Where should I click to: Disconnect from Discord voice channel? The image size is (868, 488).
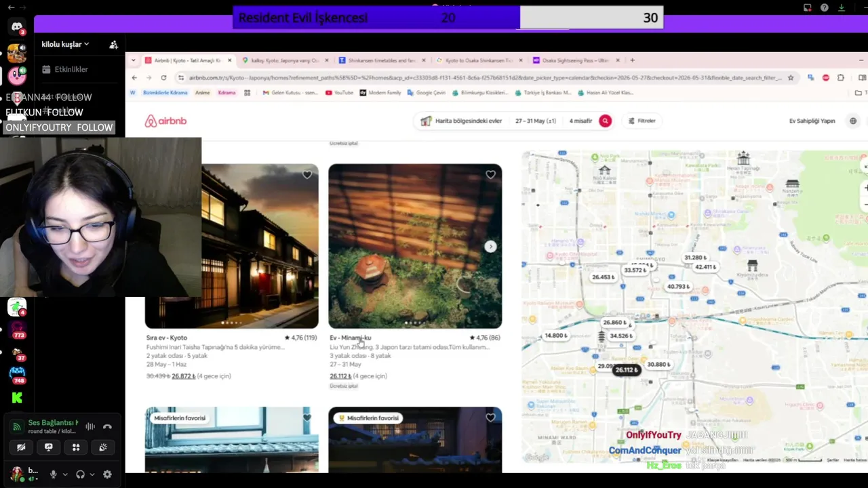point(107,426)
